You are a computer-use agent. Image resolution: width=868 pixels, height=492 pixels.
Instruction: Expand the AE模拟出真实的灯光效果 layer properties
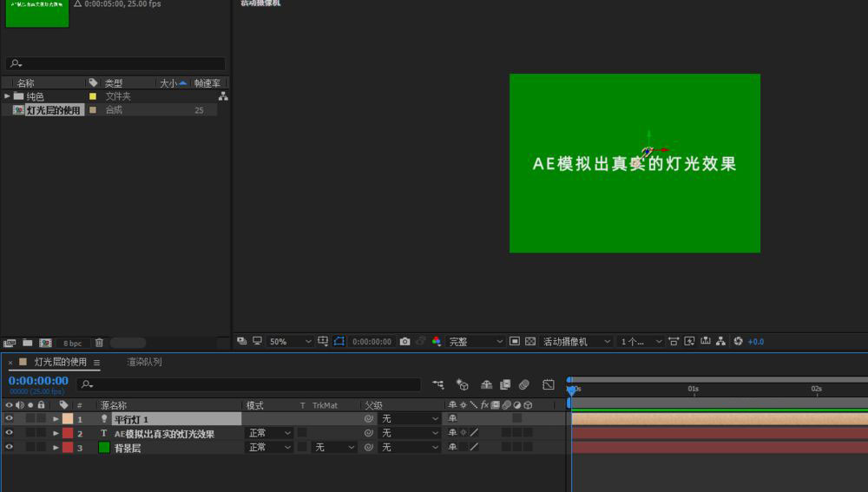56,433
